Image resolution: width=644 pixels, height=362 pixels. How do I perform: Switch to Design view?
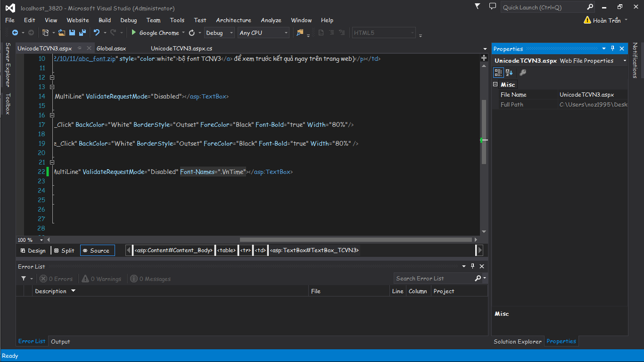(33, 250)
